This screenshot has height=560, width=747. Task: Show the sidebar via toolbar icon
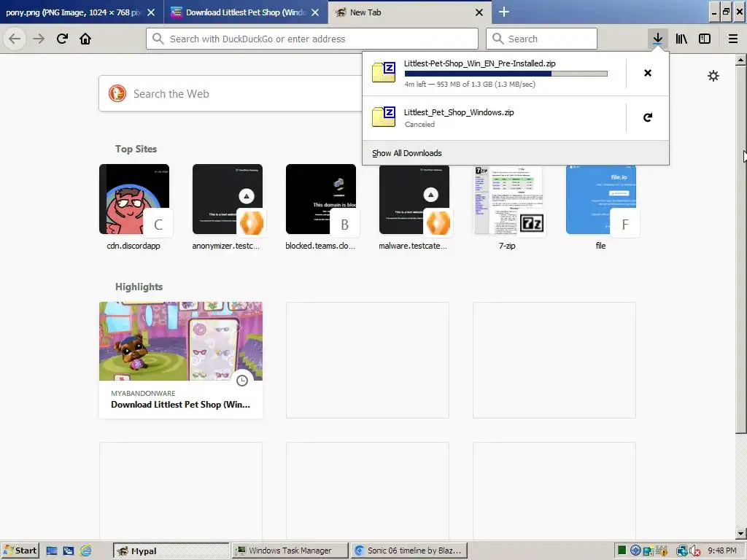pyautogui.click(x=705, y=39)
